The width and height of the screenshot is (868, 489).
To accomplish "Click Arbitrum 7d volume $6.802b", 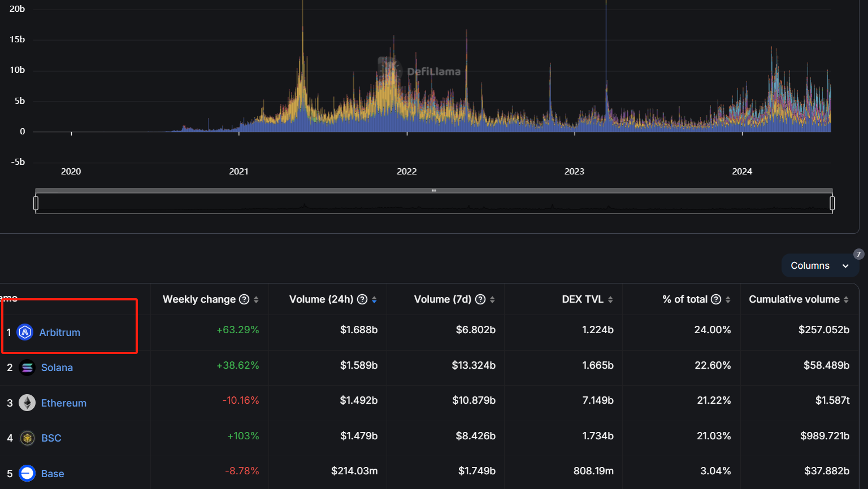I will (x=476, y=330).
